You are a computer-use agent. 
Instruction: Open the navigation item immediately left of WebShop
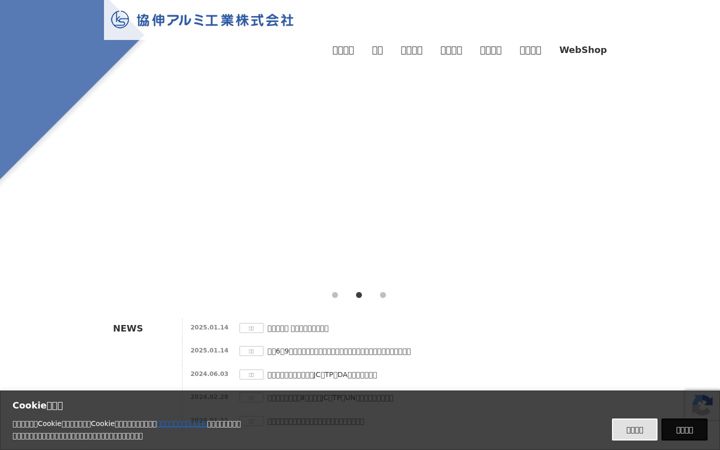[x=530, y=50]
